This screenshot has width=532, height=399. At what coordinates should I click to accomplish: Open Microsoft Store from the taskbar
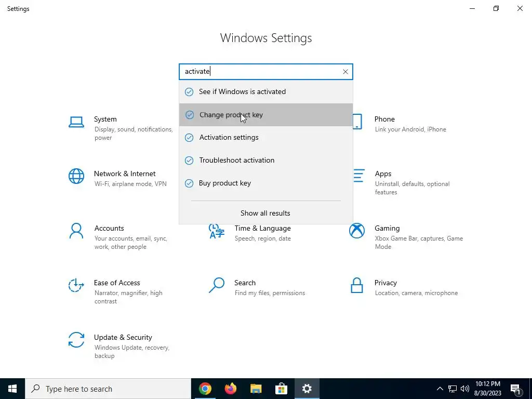coord(281,389)
